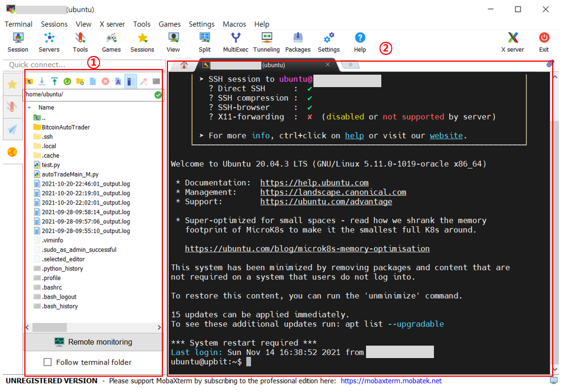Click the website link in SSH banner
This screenshot has height=392, width=568.
pos(446,136)
